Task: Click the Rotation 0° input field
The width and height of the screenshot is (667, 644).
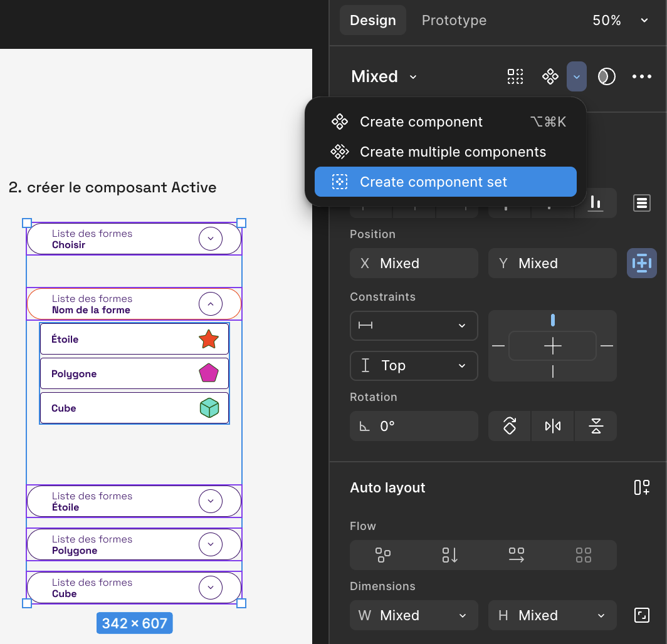Action: pyautogui.click(x=414, y=426)
